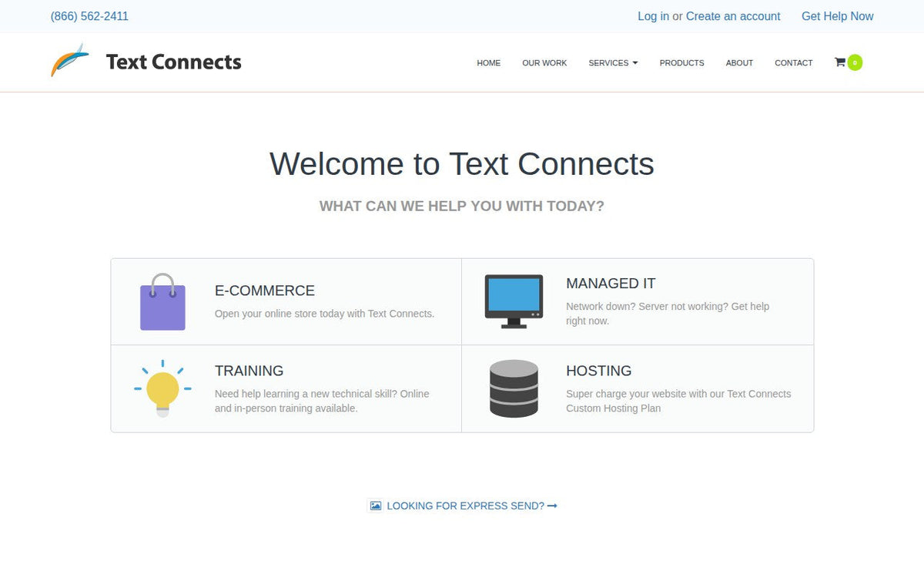
Task: Click 'What can we help you with today?' subtitle
Action: coord(462,206)
